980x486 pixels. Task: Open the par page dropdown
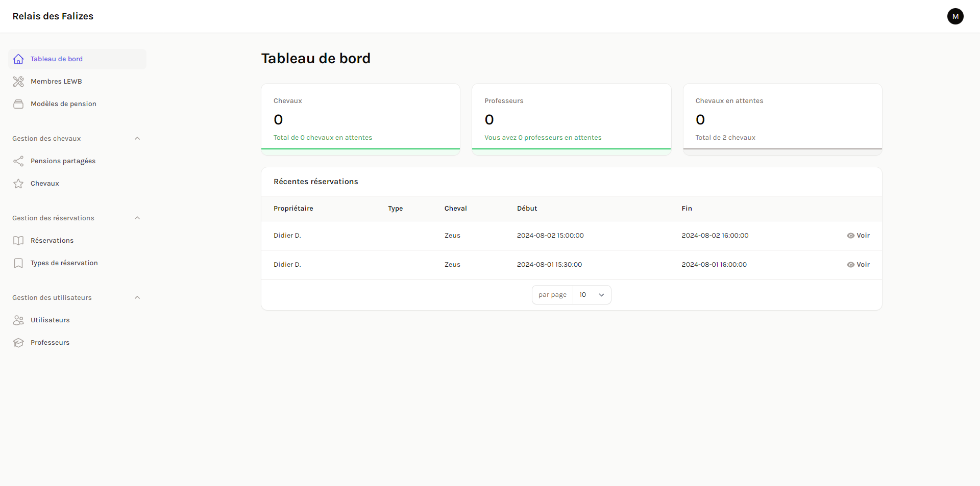click(x=592, y=295)
